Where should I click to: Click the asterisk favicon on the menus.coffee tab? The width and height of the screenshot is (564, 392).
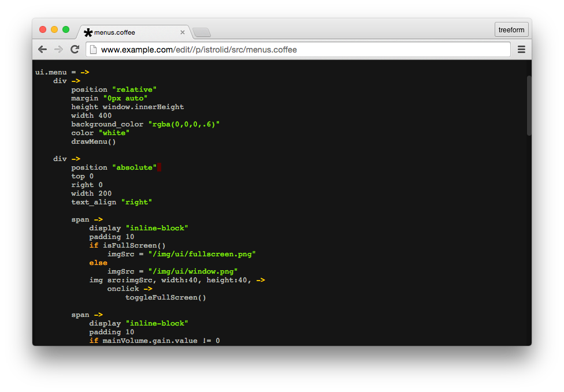[87, 32]
